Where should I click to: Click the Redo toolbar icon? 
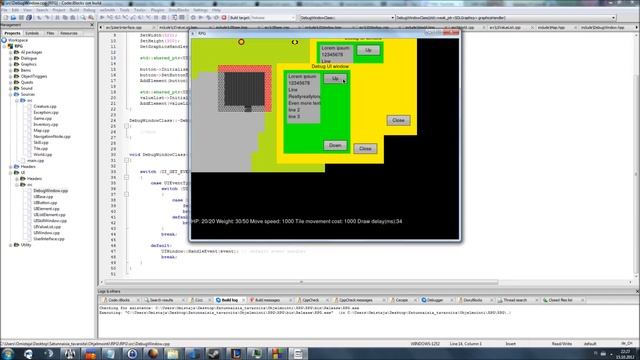[47, 18]
